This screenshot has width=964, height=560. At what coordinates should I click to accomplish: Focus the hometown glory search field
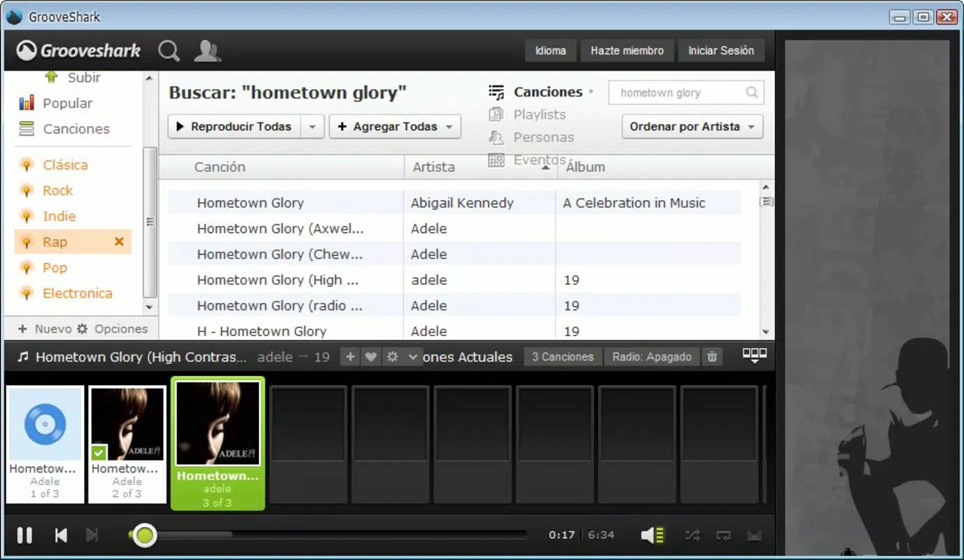(x=686, y=93)
